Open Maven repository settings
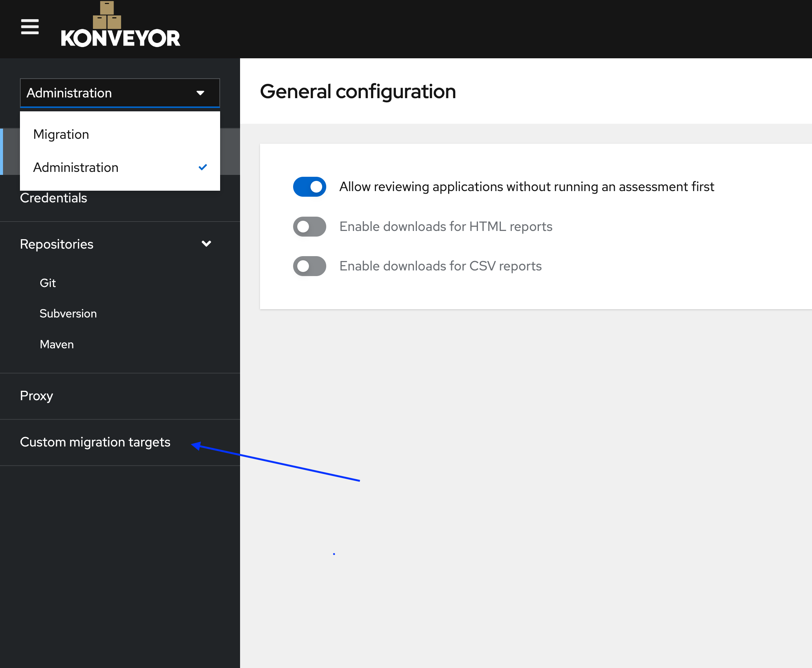The height and width of the screenshot is (668, 812). [x=56, y=345]
